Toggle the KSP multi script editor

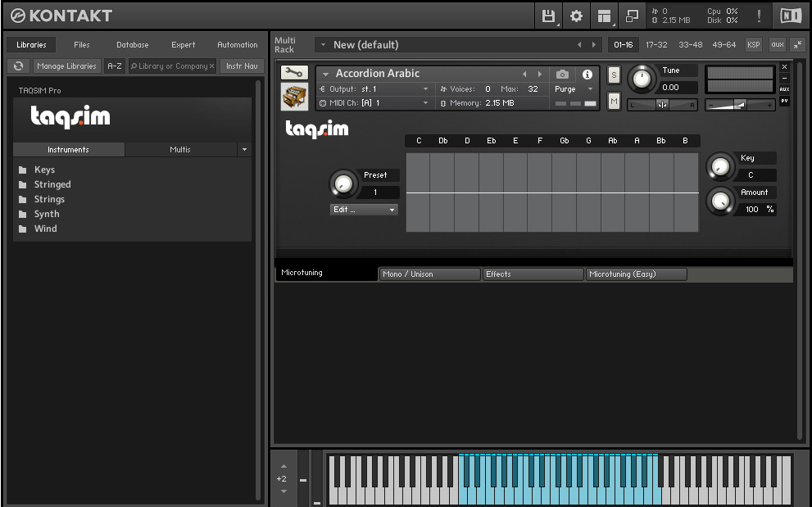coord(754,45)
